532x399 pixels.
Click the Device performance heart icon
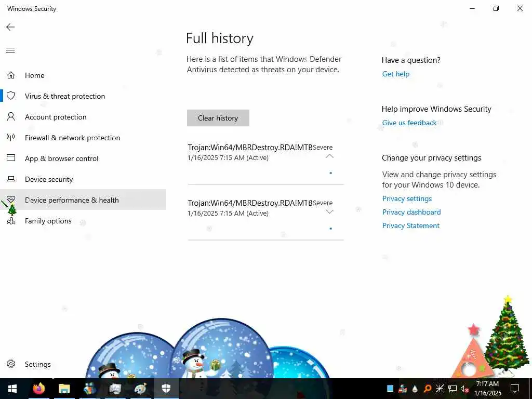[11, 199]
